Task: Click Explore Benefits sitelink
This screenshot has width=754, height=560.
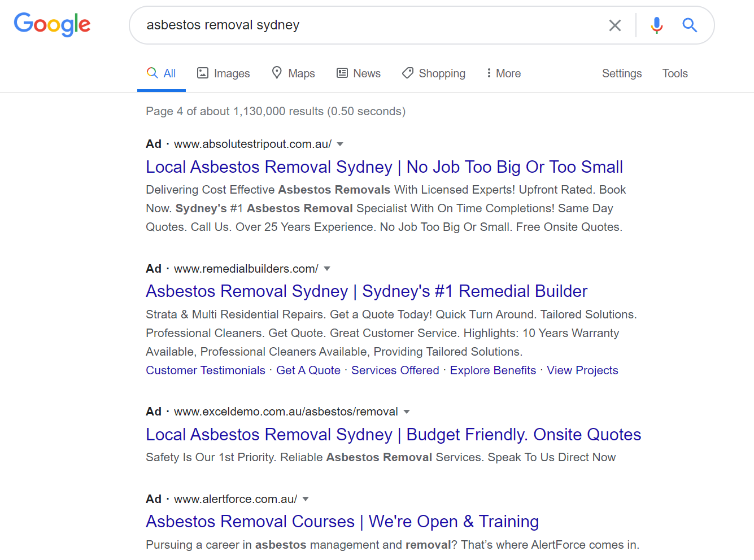Action: tap(493, 370)
